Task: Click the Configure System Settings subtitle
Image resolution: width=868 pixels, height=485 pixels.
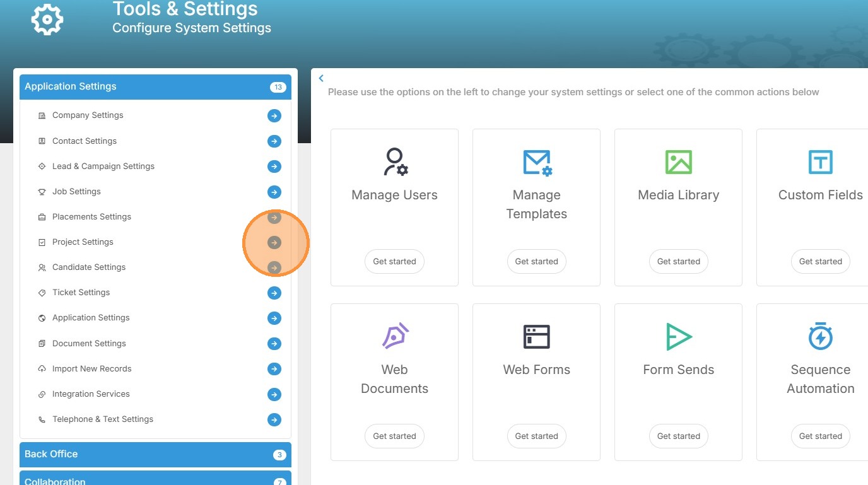Action: pos(192,28)
